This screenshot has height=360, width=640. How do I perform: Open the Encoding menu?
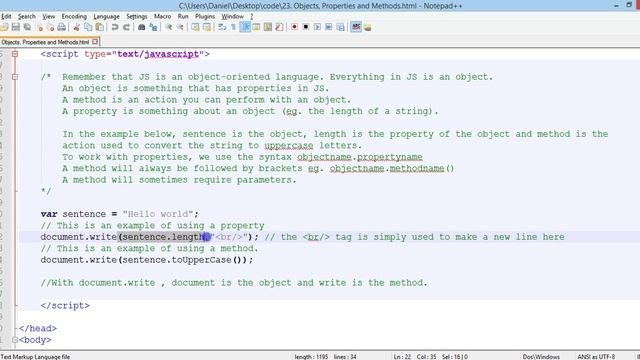pyautogui.click(x=74, y=16)
